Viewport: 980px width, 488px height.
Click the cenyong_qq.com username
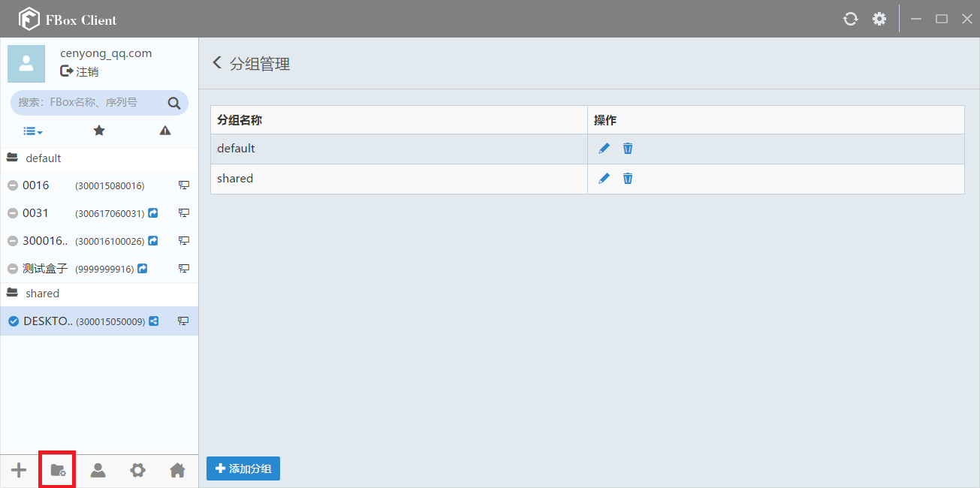pyautogui.click(x=106, y=53)
